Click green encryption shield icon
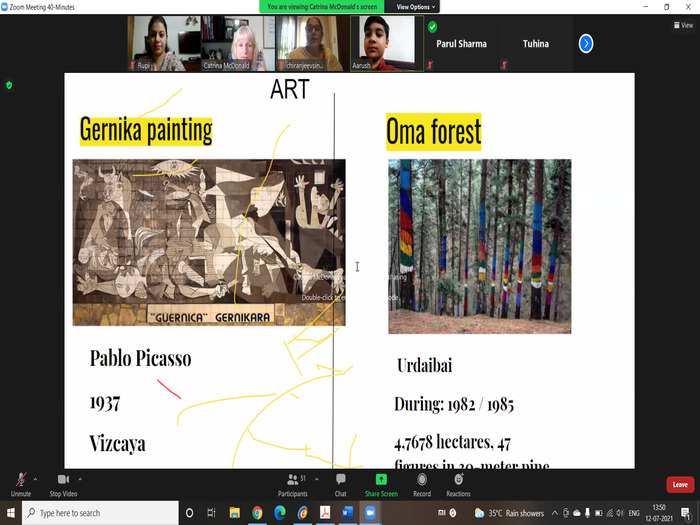This screenshot has height=525, width=700. 9,85
